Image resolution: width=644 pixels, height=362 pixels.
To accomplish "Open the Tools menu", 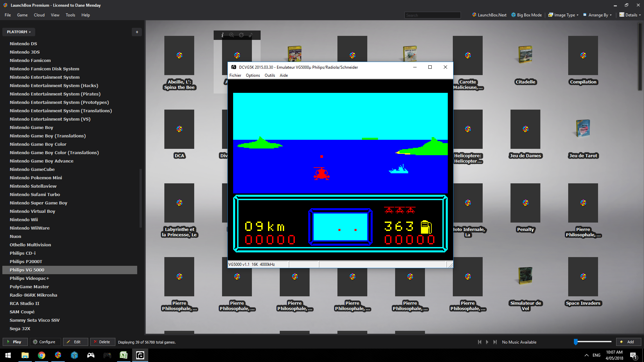I will pyautogui.click(x=70, y=15).
